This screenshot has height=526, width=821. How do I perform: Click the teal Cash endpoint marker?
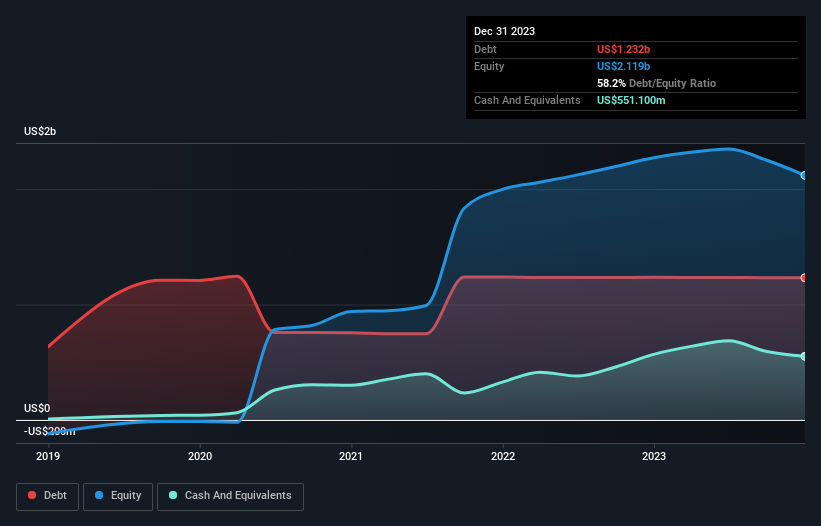tap(804, 356)
